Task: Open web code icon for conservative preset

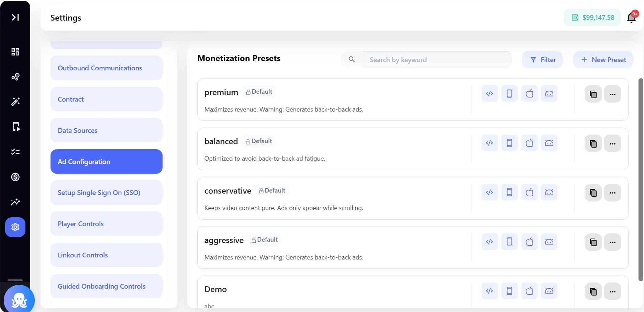Action: coord(490,192)
